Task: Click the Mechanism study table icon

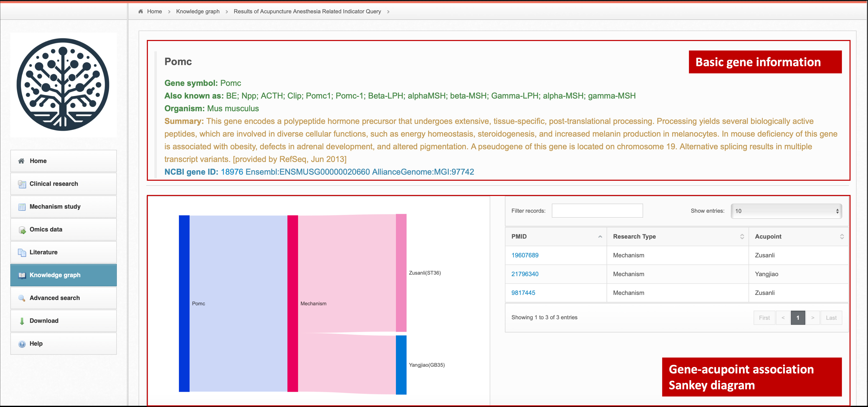Action: coord(22,207)
